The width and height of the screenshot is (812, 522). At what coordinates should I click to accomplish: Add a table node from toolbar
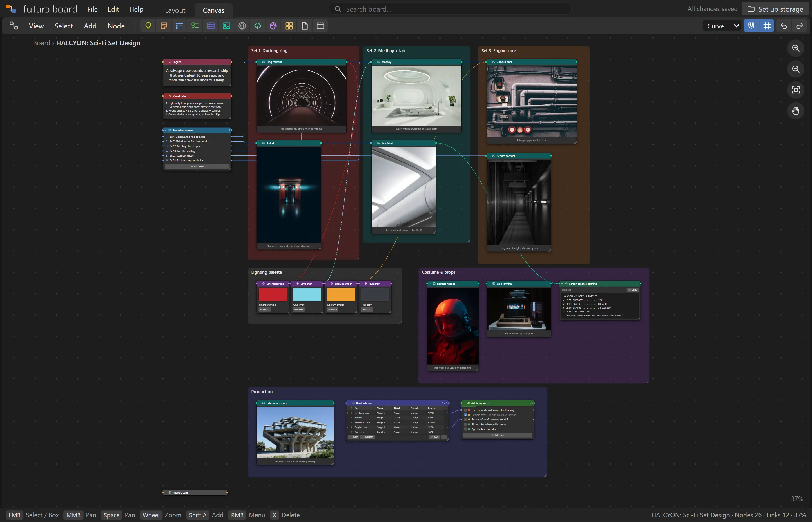(211, 26)
